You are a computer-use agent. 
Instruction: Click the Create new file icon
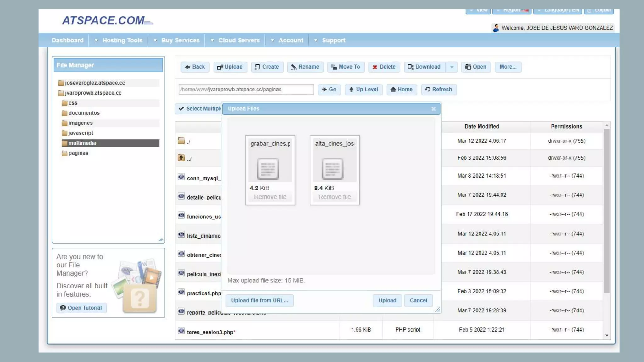[x=258, y=67]
